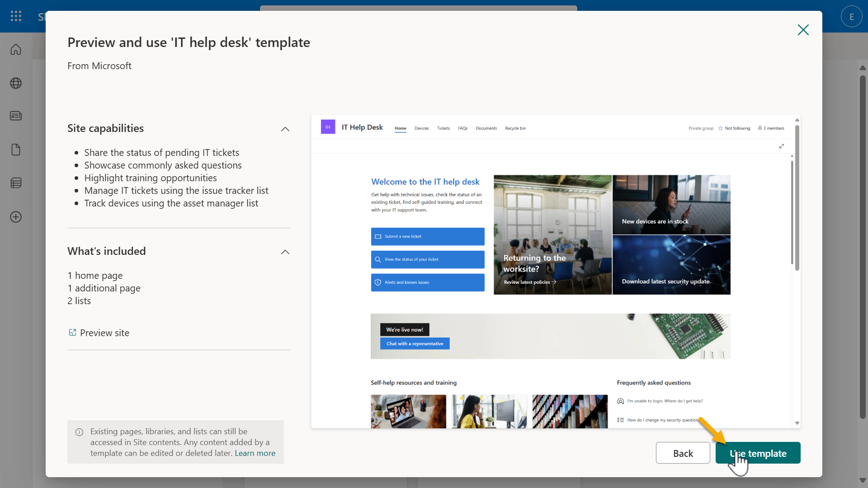The image size is (868, 488).
Task: Open the My lists icon in sidebar
Action: click(x=16, y=183)
